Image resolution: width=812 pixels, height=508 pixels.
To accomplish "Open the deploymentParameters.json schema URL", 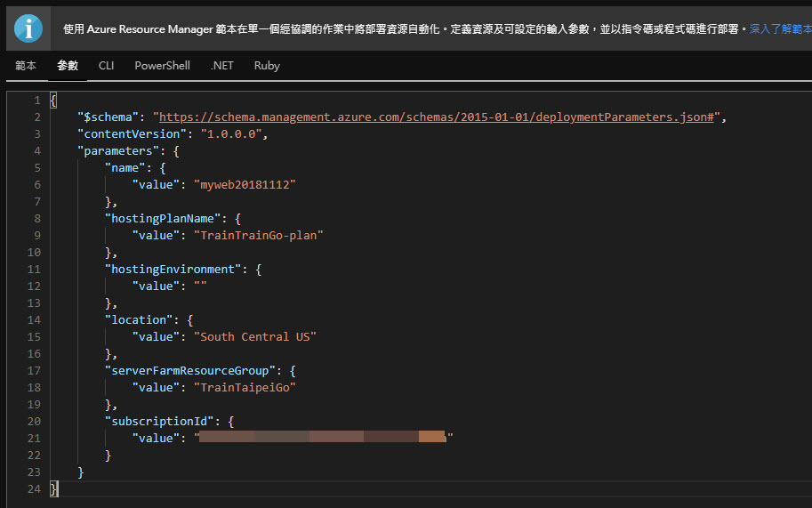I will 436,117.
